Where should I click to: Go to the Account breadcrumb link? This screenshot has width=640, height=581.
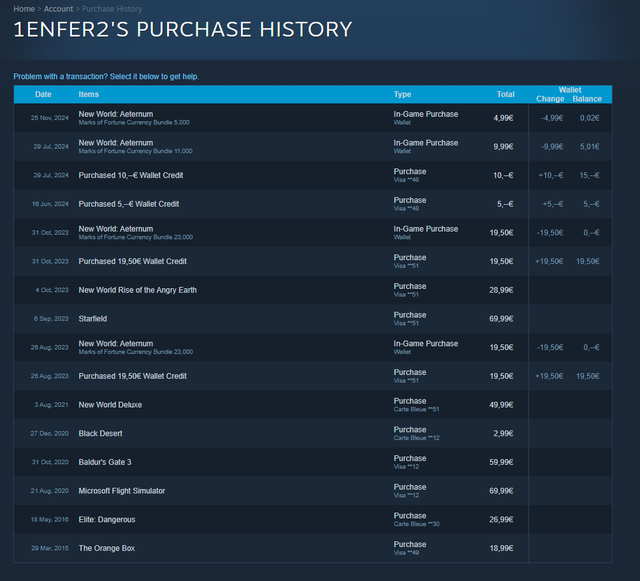coord(58,9)
